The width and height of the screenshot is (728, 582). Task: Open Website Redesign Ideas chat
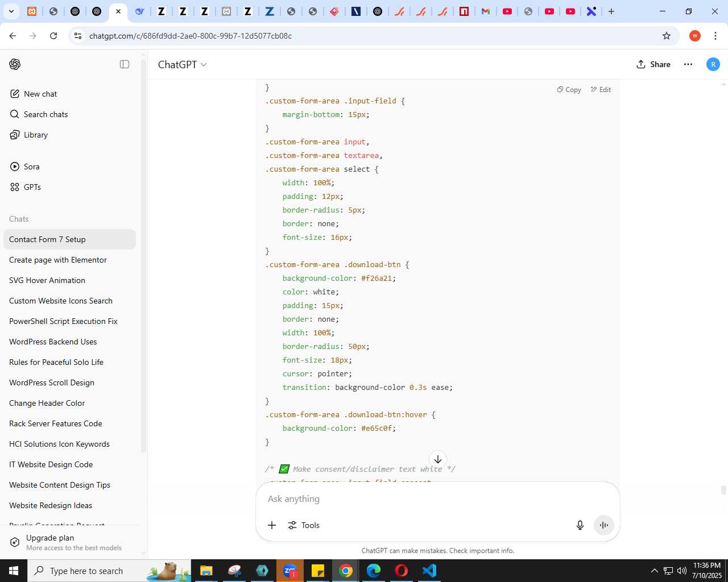coord(69,505)
